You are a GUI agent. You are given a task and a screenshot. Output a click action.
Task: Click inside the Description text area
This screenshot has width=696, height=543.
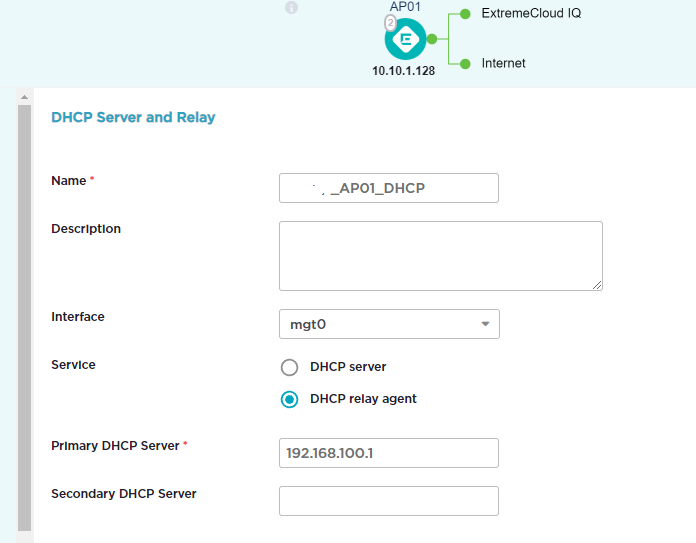(x=440, y=256)
